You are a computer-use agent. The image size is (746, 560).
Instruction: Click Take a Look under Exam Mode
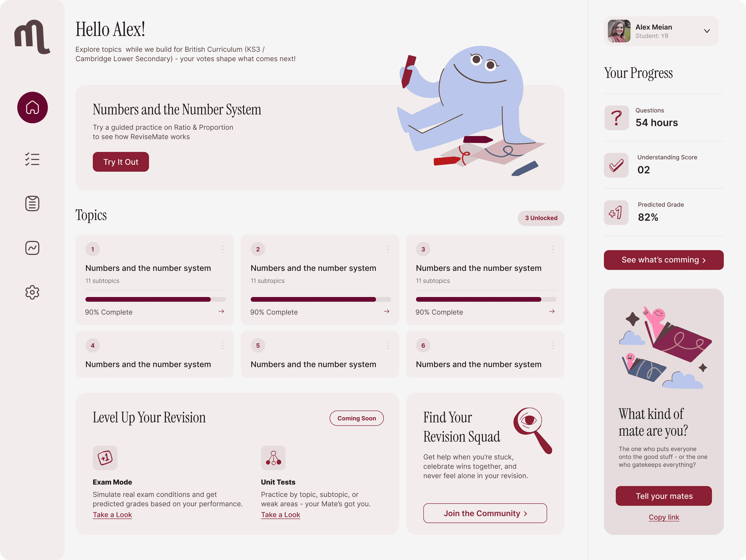tap(112, 514)
